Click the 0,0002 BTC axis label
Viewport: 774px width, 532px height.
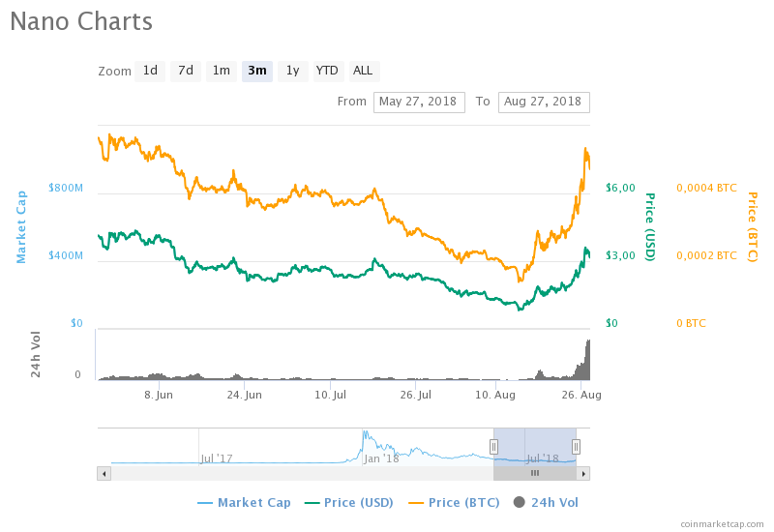pyautogui.click(x=706, y=255)
